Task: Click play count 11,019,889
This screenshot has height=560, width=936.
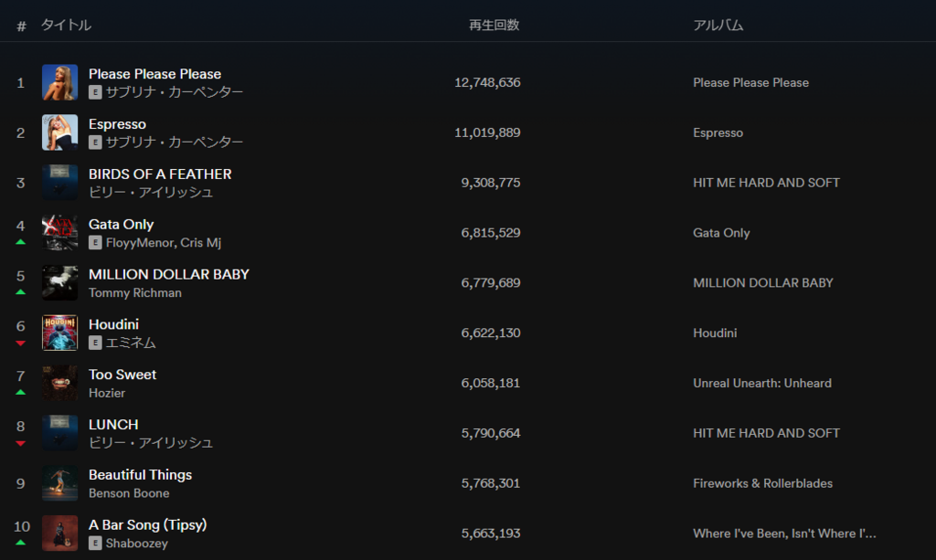Action: pos(487,132)
